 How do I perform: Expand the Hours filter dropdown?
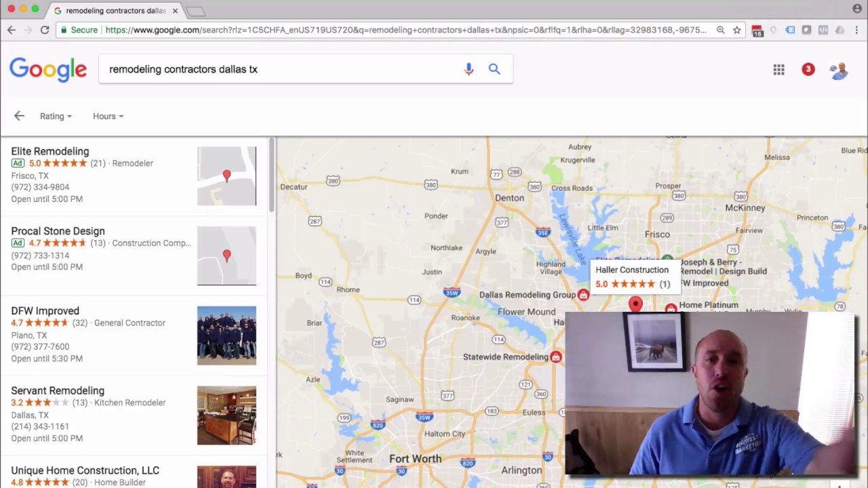[x=108, y=116]
